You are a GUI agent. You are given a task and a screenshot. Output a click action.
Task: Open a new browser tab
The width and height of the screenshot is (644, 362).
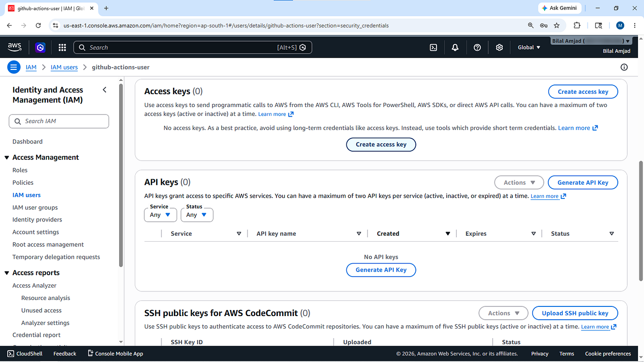pos(106,8)
